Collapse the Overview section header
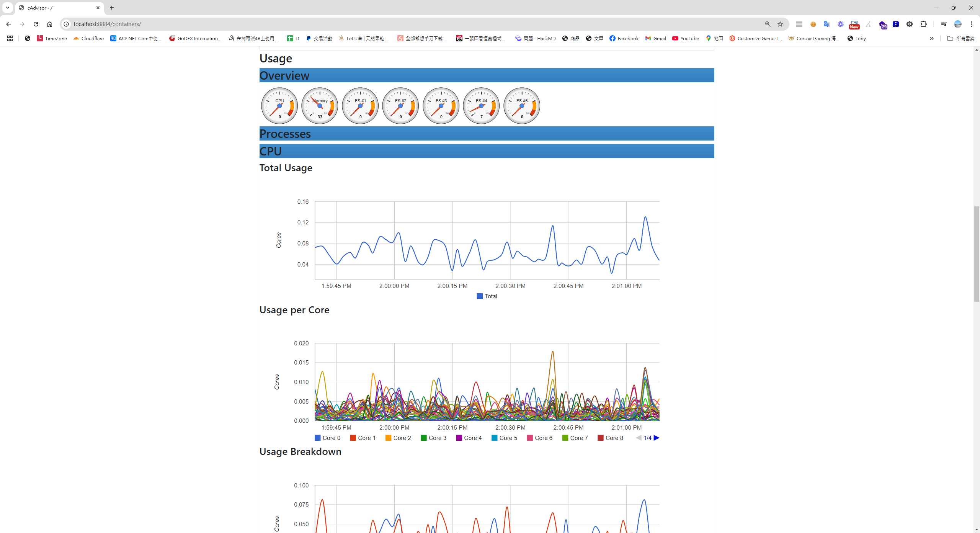Image resolution: width=980 pixels, height=533 pixels. pos(486,75)
